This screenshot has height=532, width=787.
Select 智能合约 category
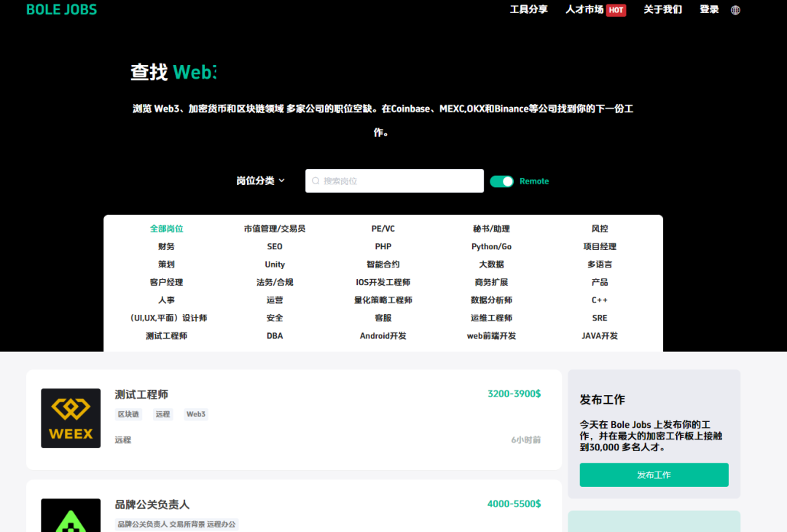383,265
